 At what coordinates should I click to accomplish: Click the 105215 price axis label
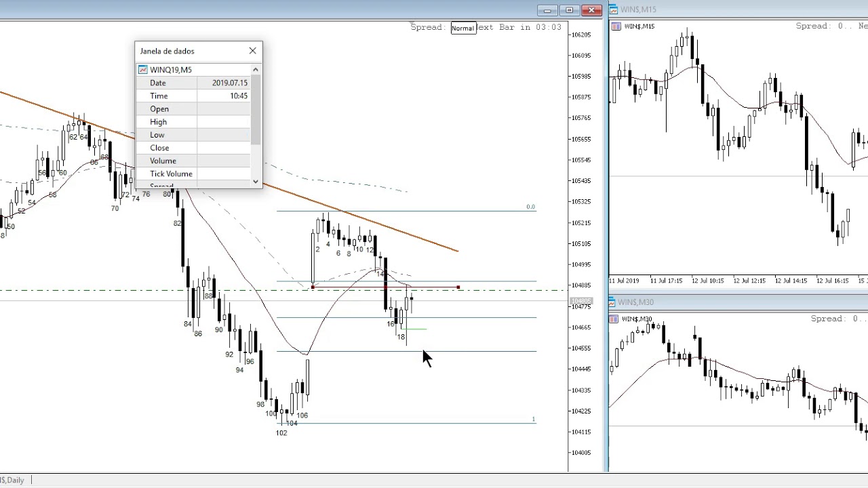[580, 223]
